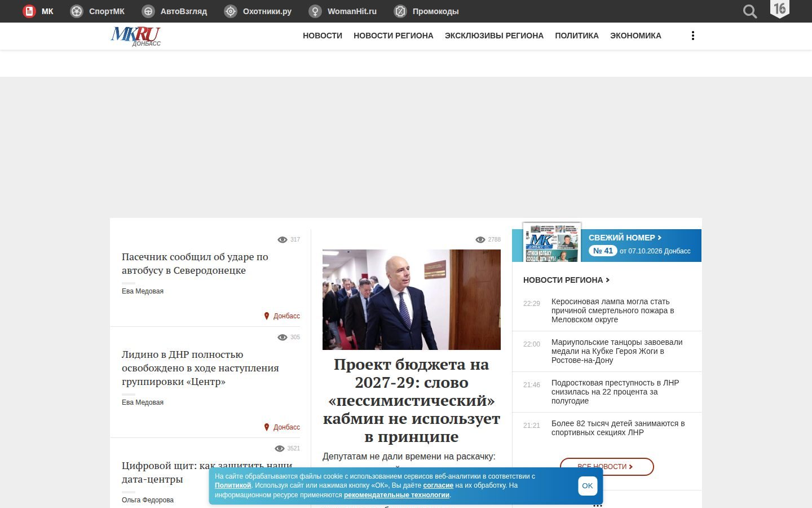Click issue date от 07.10.2026 Донбасс
This screenshot has height=508, width=812.
655,251
